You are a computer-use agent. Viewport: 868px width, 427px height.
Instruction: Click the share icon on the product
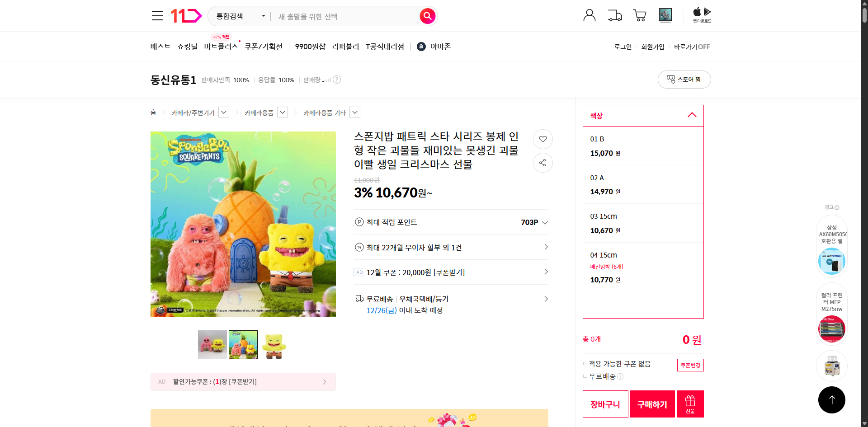(542, 163)
